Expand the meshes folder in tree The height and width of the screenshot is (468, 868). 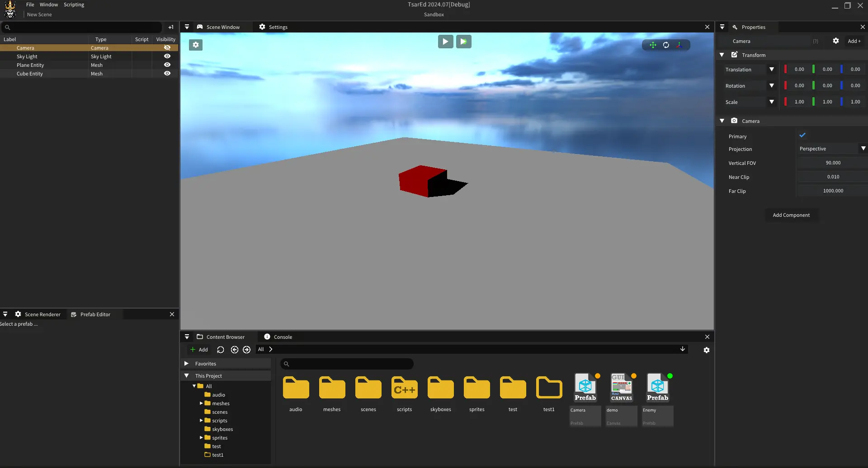201,403
